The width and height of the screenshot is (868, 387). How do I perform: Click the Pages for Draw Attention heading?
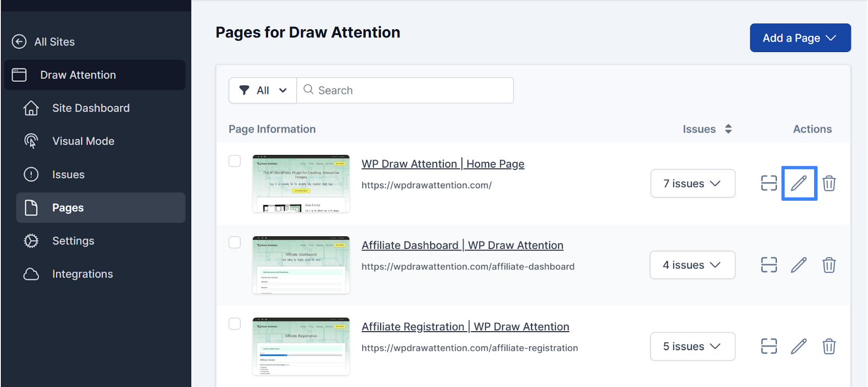pos(308,32)
